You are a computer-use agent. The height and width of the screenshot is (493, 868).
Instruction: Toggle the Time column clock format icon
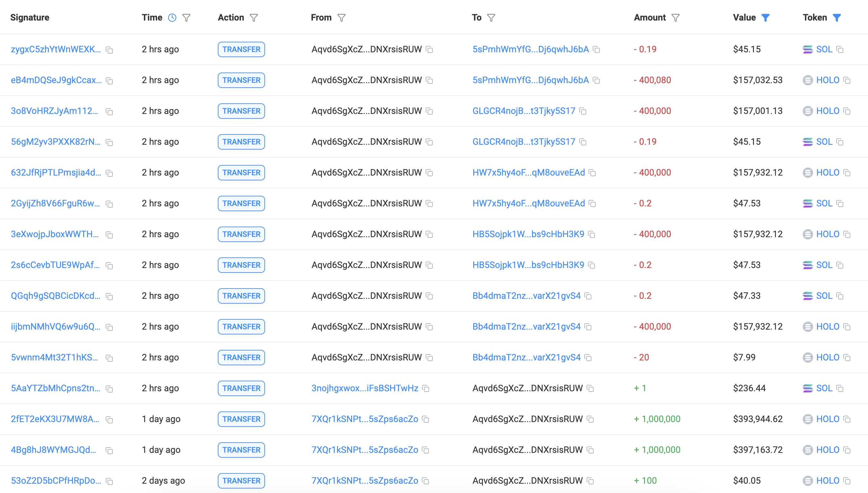(172, 18)
